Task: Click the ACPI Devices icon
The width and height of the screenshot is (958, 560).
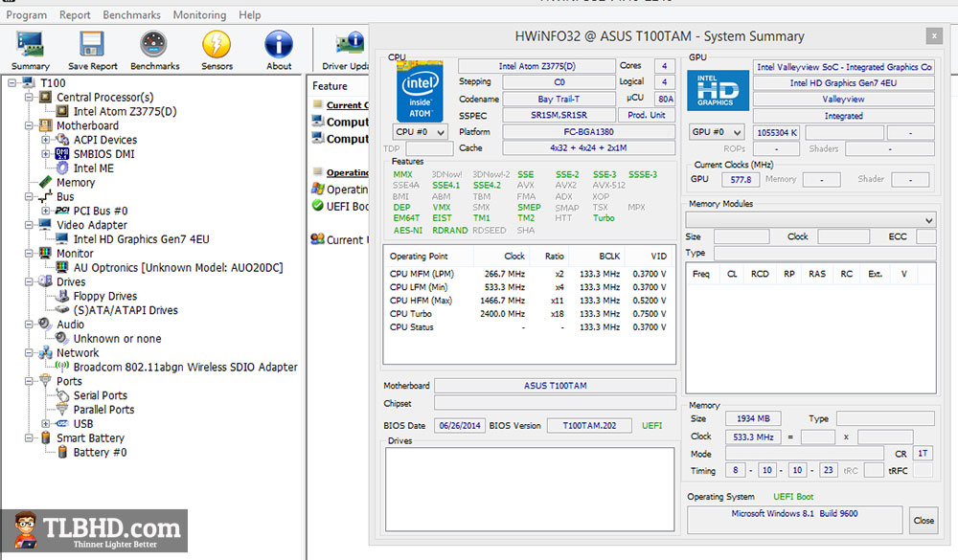Action: [x=62, y=140]
